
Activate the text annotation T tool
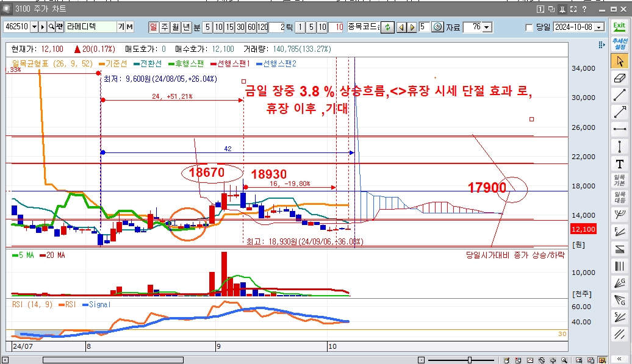pos(620,164)
